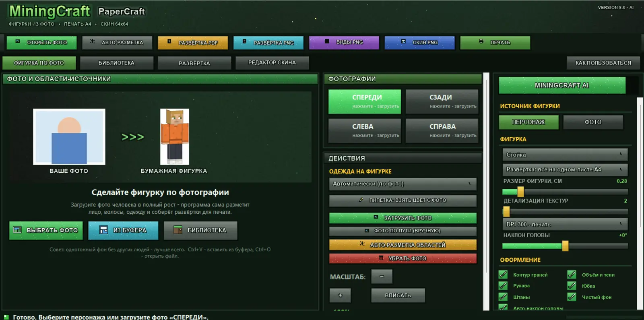
Task: Click the block icon on БИБЛИОТЕКА button
Action: 178,230
